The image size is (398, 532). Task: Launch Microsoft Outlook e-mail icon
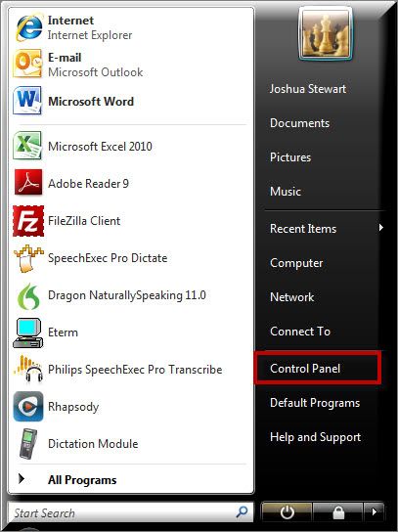[x=27, y=64]
